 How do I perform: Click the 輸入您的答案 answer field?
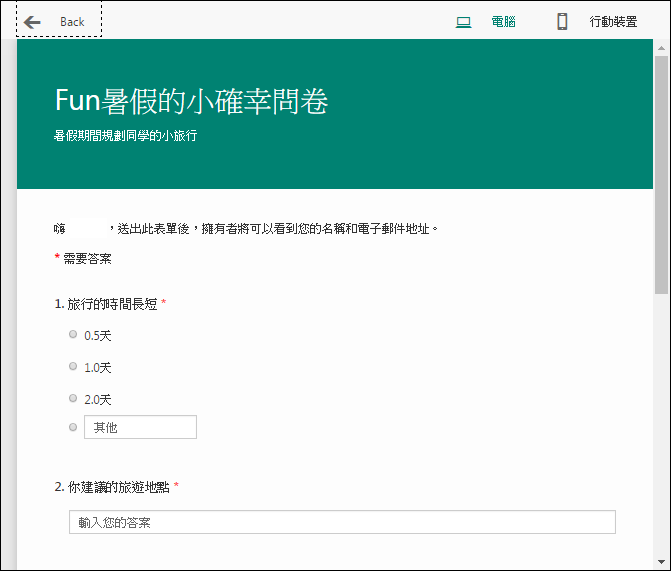click(x=342, y=522)
